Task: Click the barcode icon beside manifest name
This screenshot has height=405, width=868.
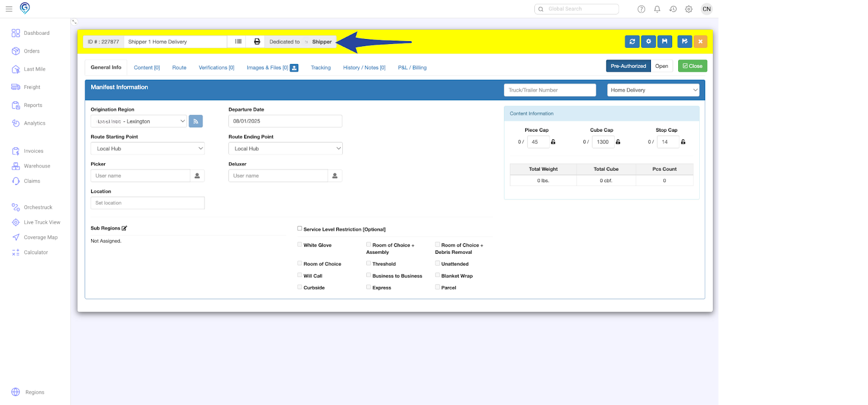Action: pyautogui.click(x=238, y=42)
